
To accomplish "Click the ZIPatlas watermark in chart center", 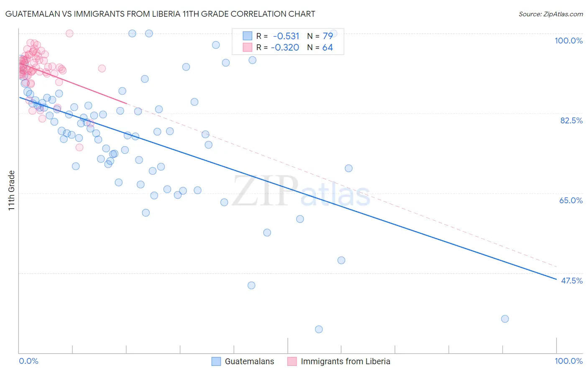I will (301, 191).
